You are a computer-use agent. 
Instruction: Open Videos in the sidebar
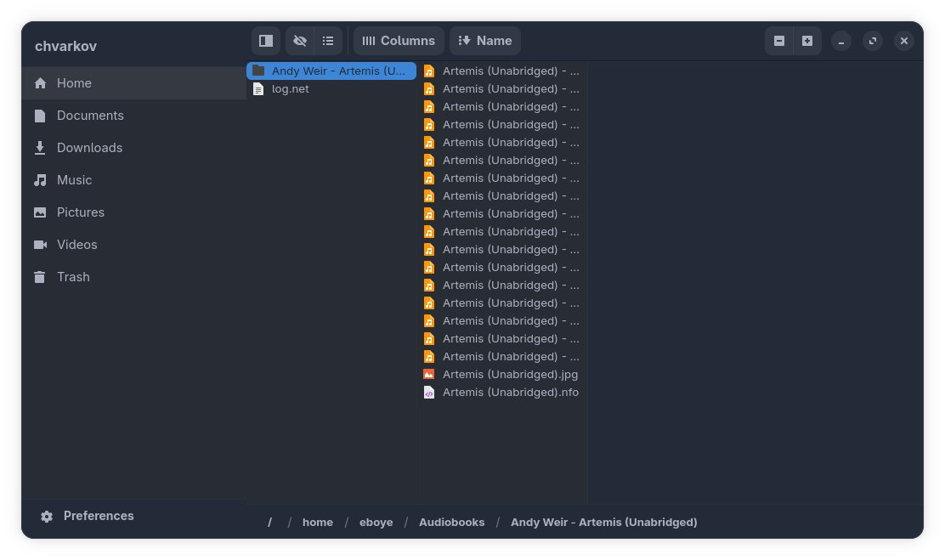tap(133, 245)
